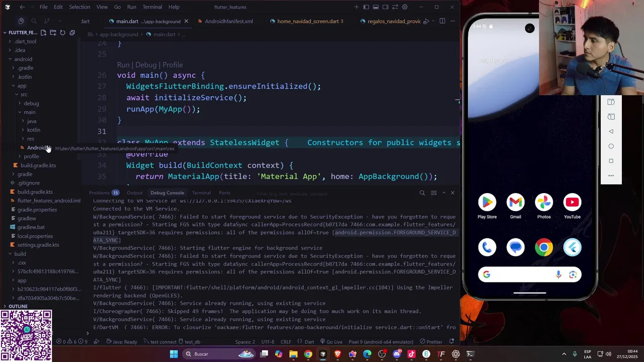
Task: Open the Explorer view icon
Action: [x=21, y=21]
